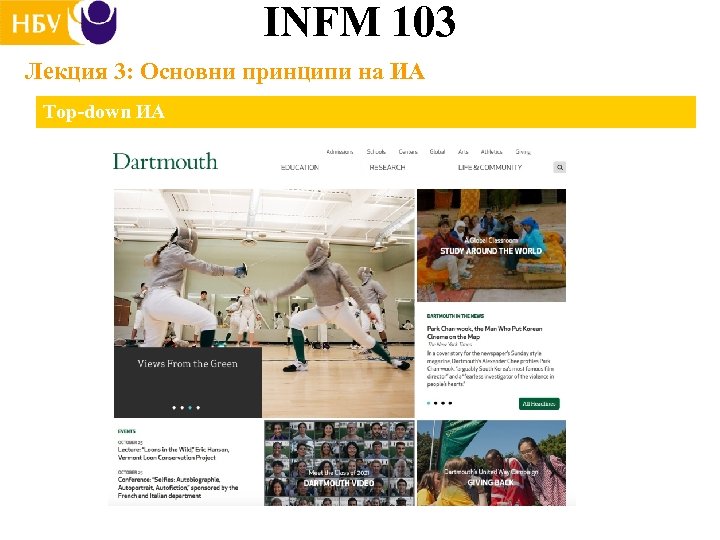The height and width of the screenshot is (540, 720).
Task: Click the All Headlines green button
Action: (x=539, y=404)
